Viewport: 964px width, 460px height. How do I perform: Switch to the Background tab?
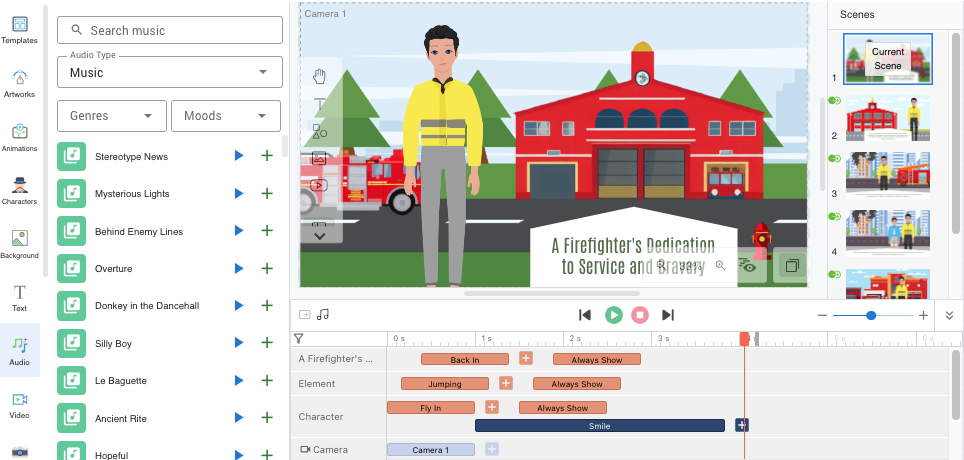pos(19,242)
